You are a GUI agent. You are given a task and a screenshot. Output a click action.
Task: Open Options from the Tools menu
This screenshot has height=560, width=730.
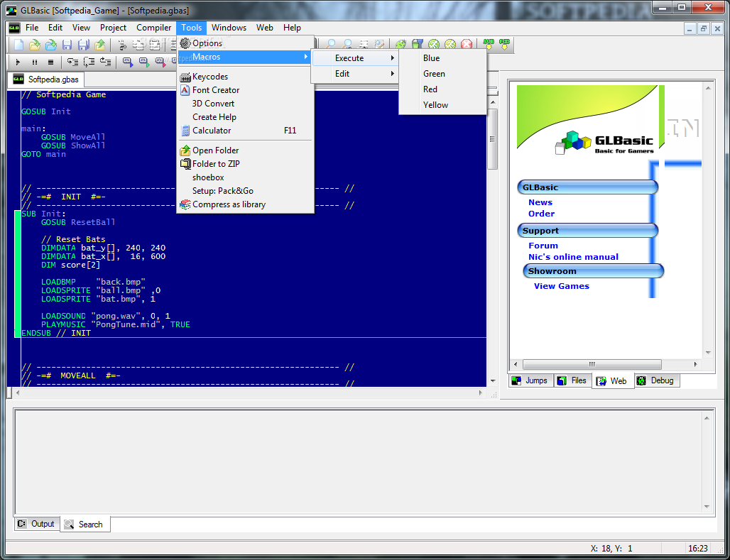point(246,43)
